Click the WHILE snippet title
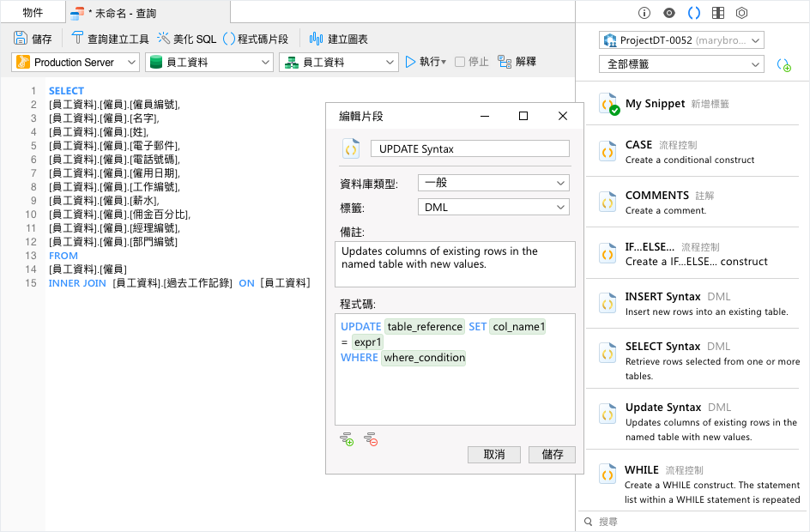Image resolution: width=810 pixels, height=532 pixels. coord(642,469)
